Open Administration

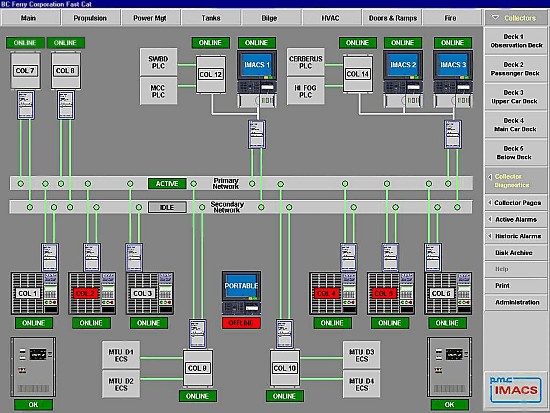tap(516, 302)
